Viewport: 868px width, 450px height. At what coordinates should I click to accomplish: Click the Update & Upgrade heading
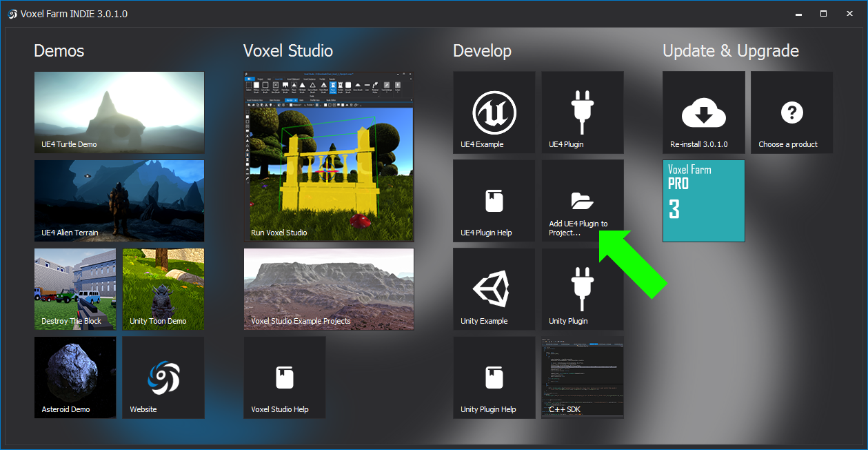731,51
